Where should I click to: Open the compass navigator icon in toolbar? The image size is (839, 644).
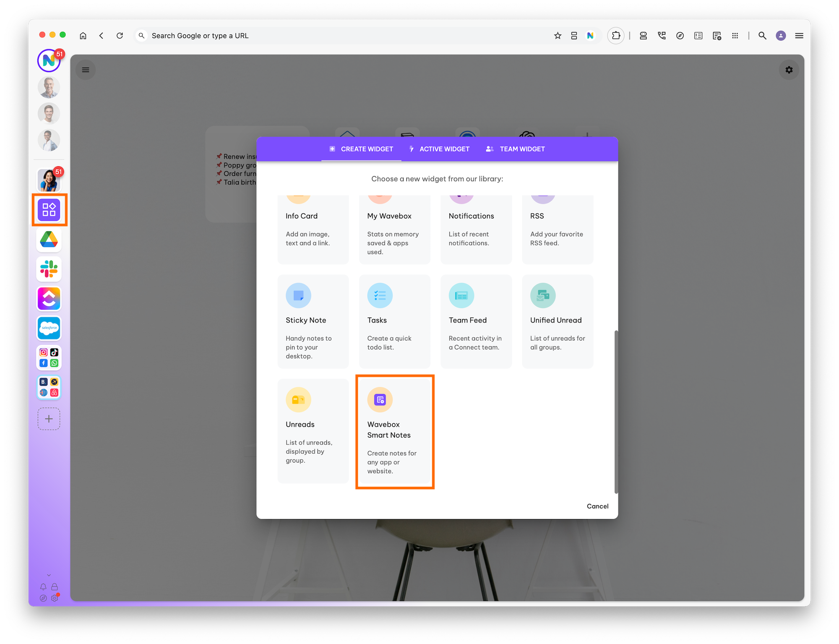(680, 36)
